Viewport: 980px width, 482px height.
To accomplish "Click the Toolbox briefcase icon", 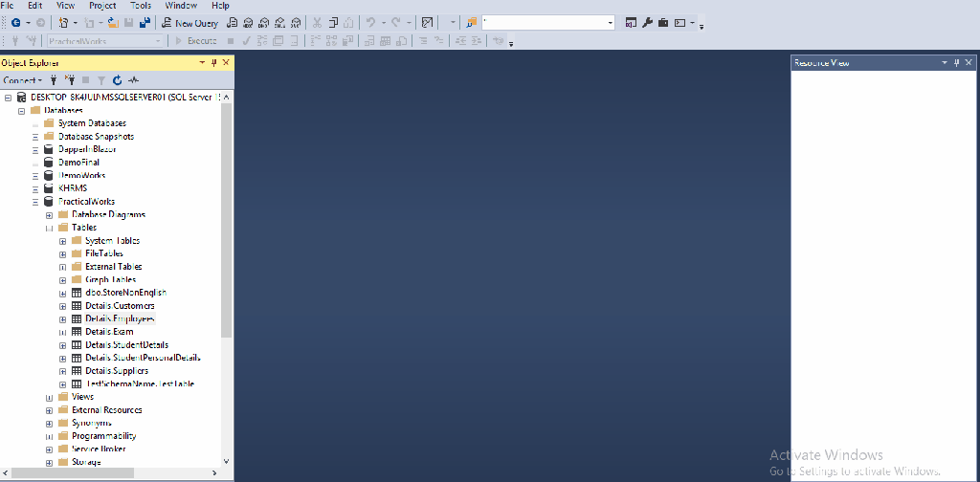I will coord(662,22).
